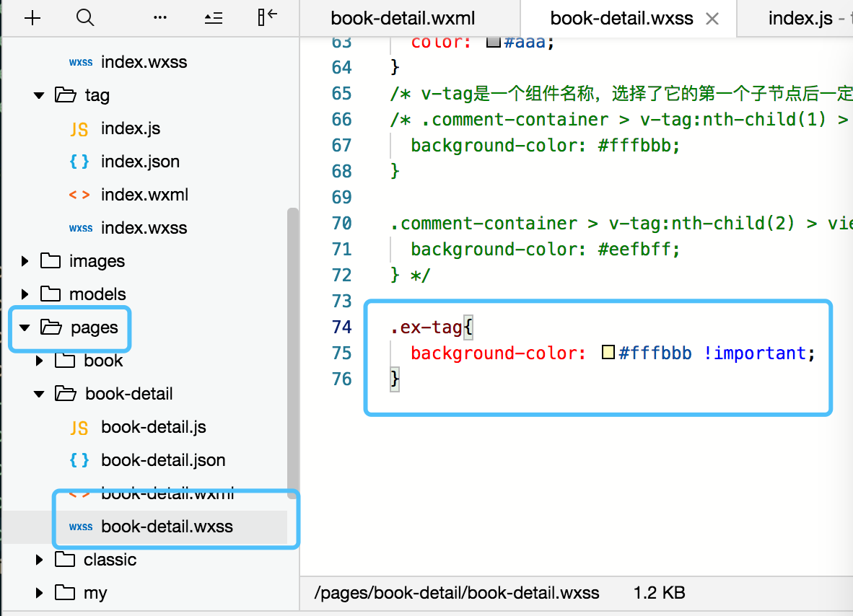Select the book folder name

coord(103,361)
